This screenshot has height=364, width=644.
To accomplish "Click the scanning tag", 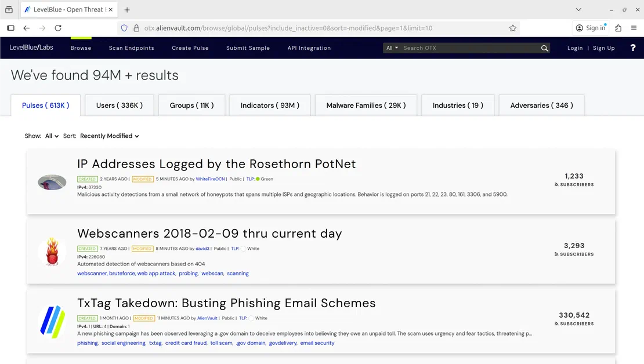I will click(x=238, y=274).
